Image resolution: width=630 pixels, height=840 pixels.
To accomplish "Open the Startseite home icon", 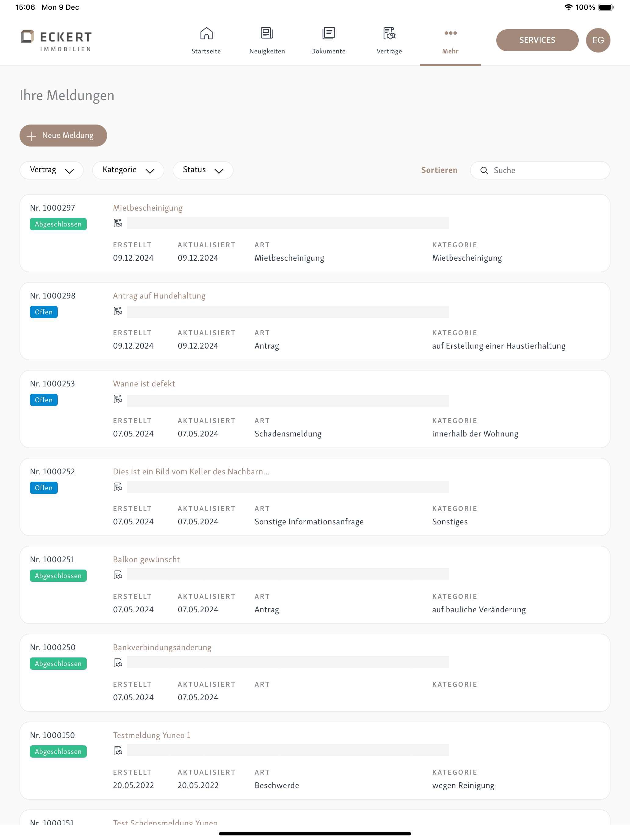I will tap(206, 33).
